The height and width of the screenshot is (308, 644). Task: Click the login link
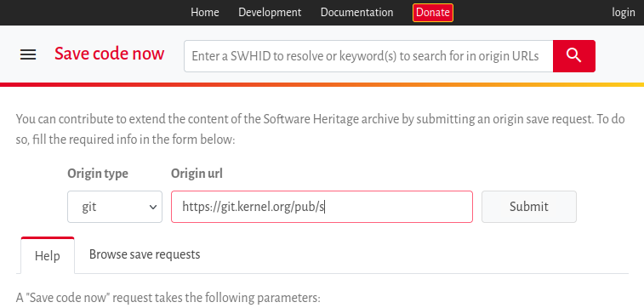624,13
